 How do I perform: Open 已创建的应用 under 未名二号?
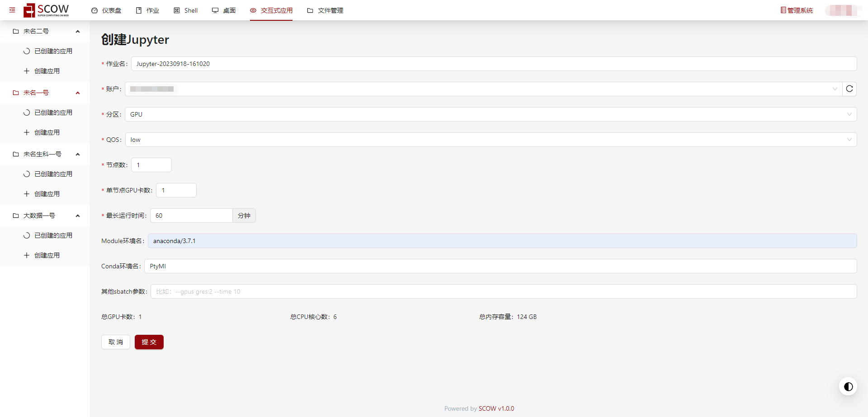(x=53, y=51)
